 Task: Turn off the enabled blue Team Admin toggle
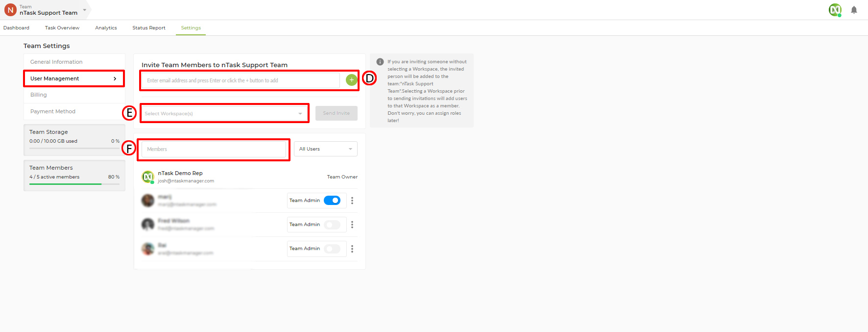coord(332,201)
